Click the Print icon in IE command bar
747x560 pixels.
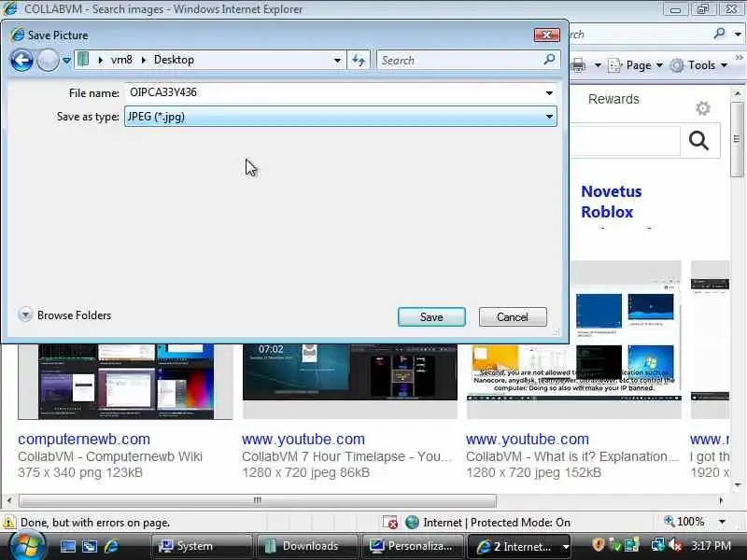pyautogui.click(x=578, y=64)
